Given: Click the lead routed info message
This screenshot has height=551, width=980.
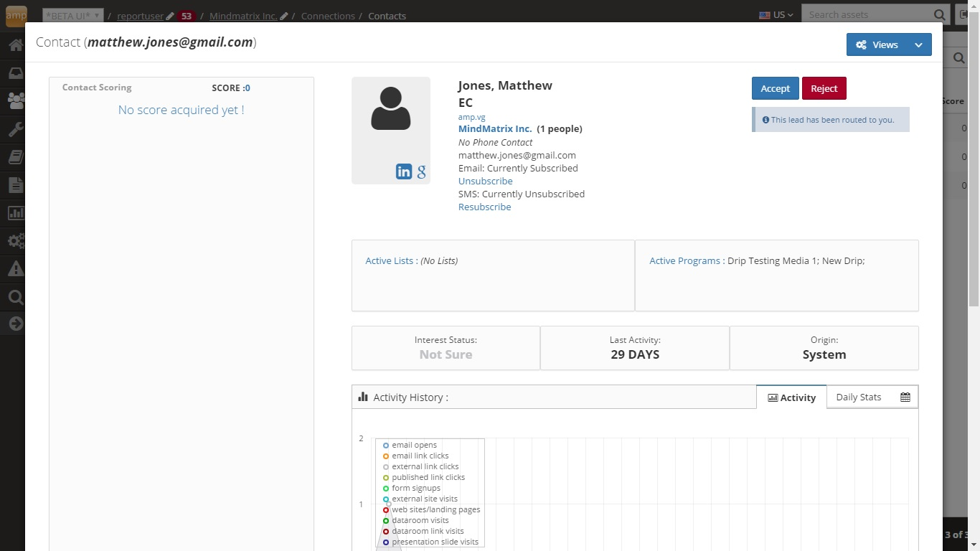Looking at the screenshot, I should [831, 120].
